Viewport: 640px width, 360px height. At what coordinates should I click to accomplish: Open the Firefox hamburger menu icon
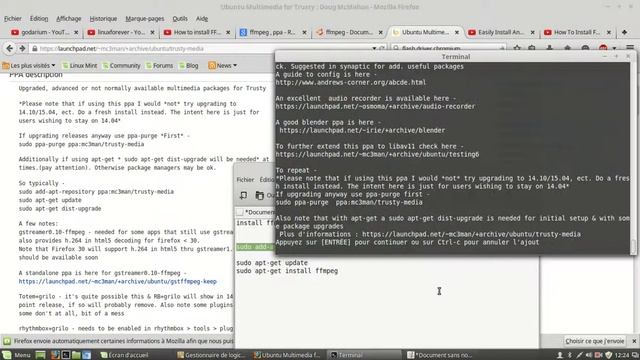[x=630, y=48]
